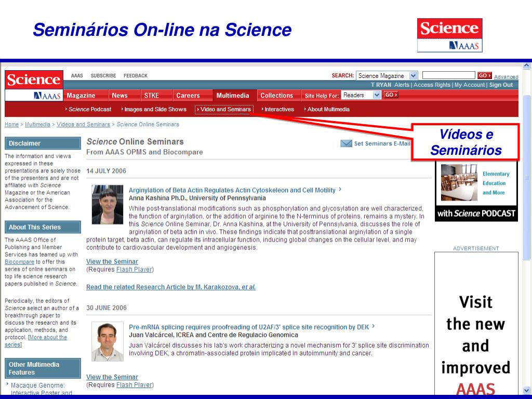Viewport: 532px width, 399px height.
Task: Click the 14 JULY 2006 date heading
Action: click(x=106, y=171)
